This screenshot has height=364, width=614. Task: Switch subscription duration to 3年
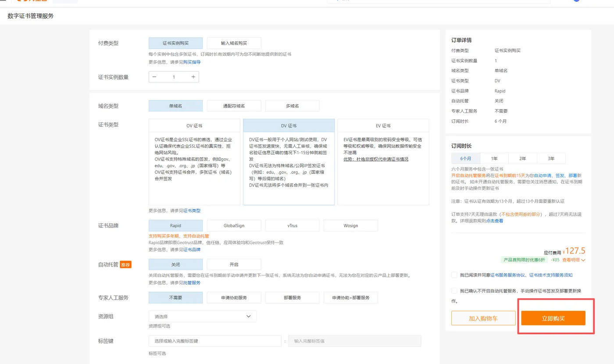[551, 158]
